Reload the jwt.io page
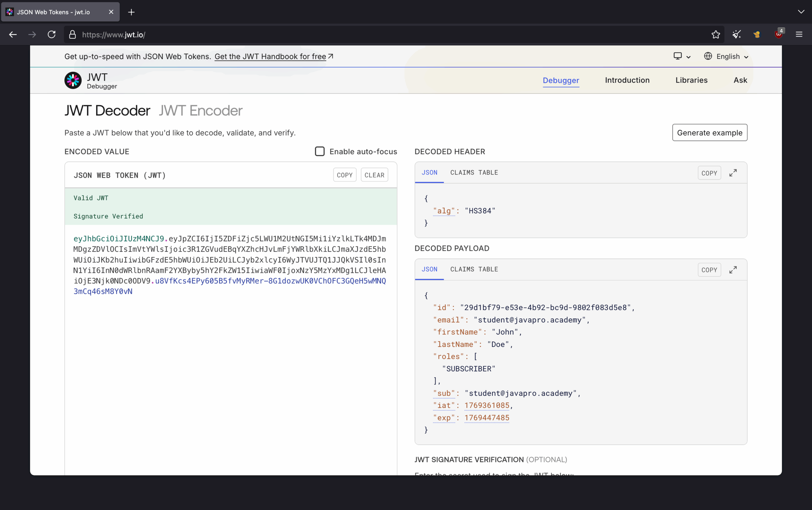This screenshot has height=510, width=812. coord(51,34)
